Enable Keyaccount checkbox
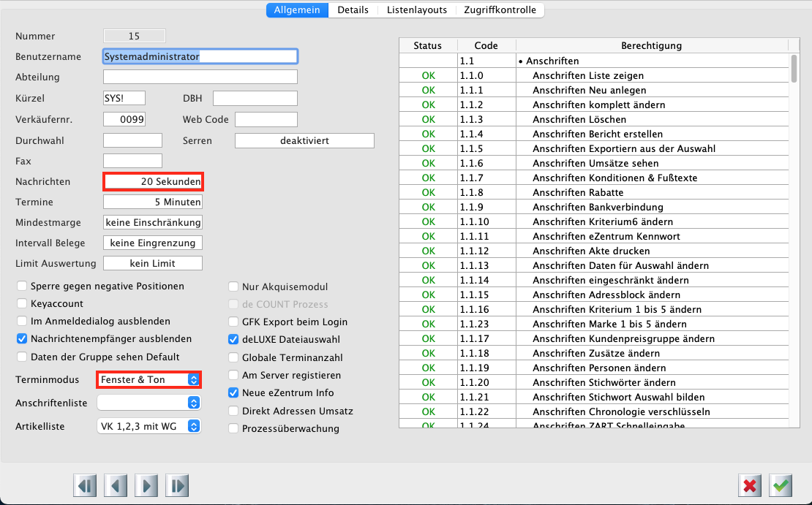 click(x=23, y=304)
